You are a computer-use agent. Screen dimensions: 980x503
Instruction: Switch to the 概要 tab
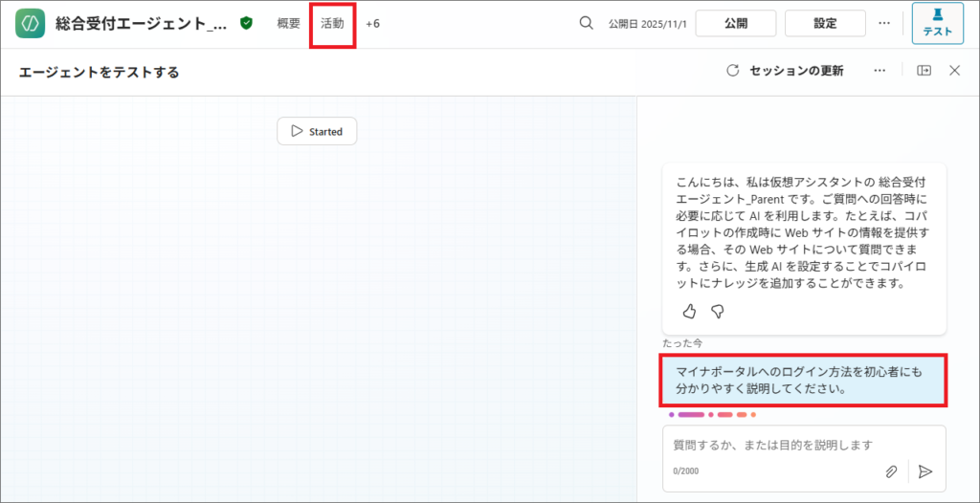[x=288, y=23]
